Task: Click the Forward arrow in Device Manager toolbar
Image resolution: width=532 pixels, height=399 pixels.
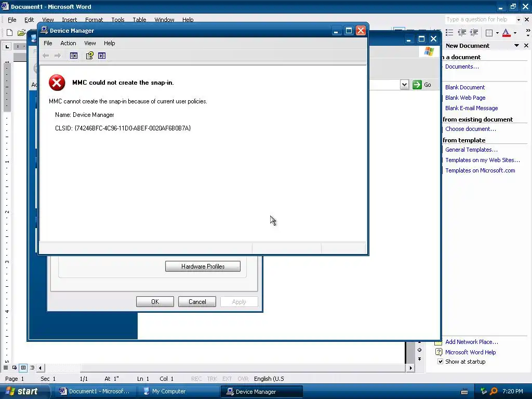Action: pyautogui.click(x=58, y=56)
